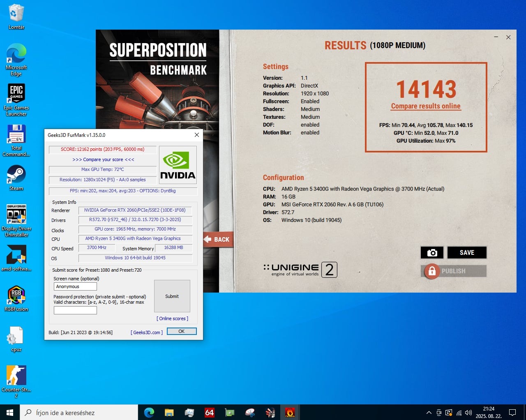Viewport: 526px width, 420px height.
Task: Click the SAVE button in Superposition
Action: coord(467,253)
